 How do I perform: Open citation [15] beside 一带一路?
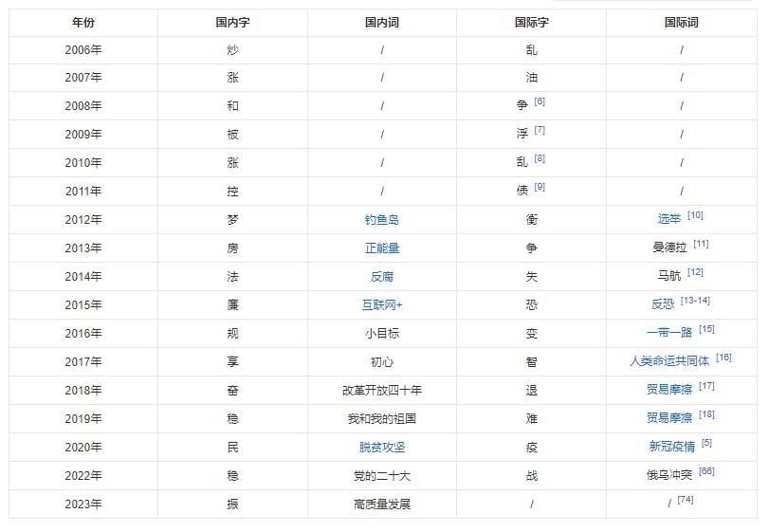coord(706,329)
